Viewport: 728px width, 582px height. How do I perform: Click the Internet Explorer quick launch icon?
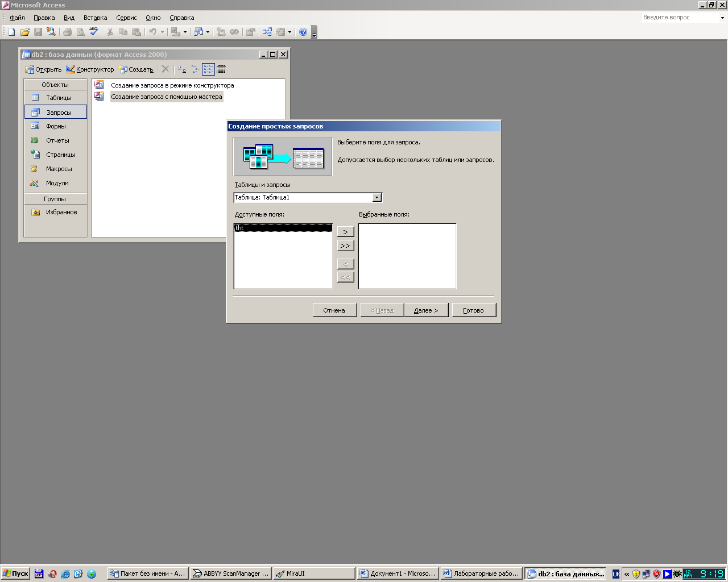coord(65,574)
